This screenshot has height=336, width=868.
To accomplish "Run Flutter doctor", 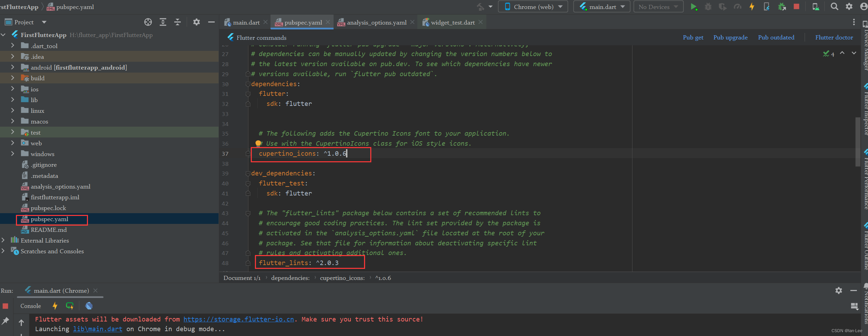I will pos(834,37).
